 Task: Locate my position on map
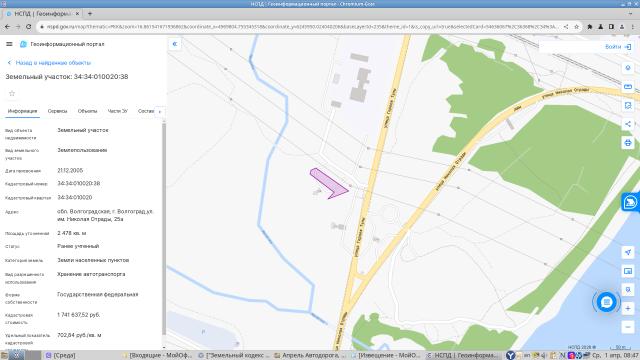point(628,252)
